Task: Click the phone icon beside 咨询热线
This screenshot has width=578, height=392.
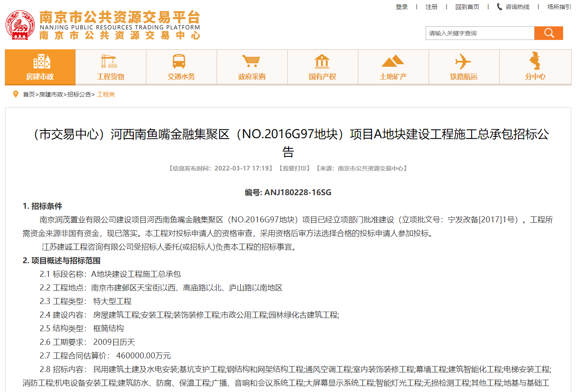Action: click(499, 7)
